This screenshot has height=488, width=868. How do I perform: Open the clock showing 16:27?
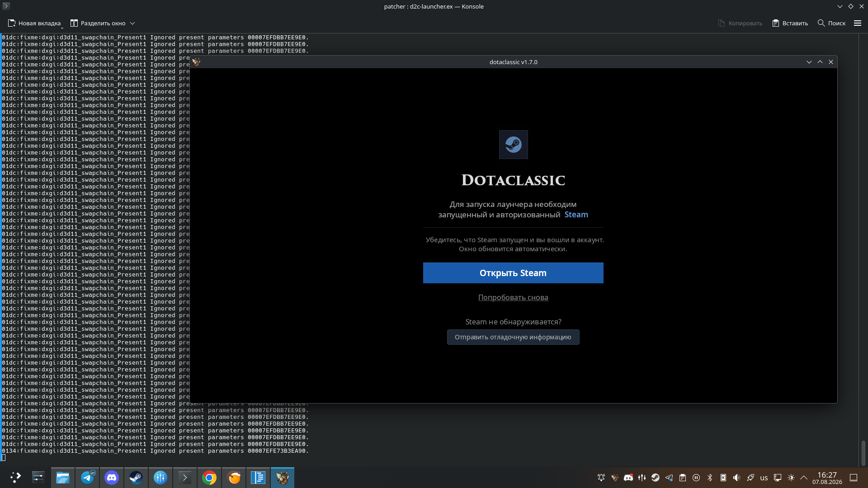tap(827, 478)
